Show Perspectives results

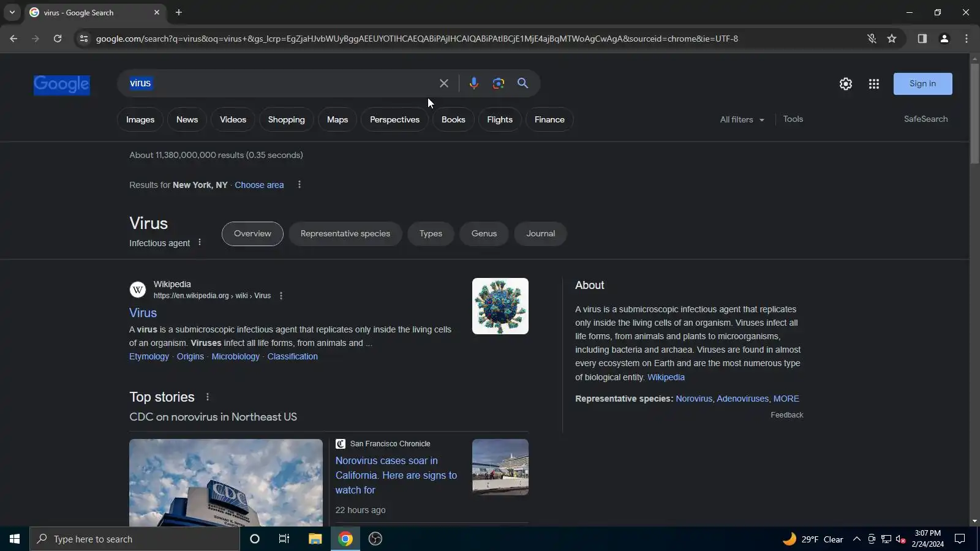(x=394, y=119)
